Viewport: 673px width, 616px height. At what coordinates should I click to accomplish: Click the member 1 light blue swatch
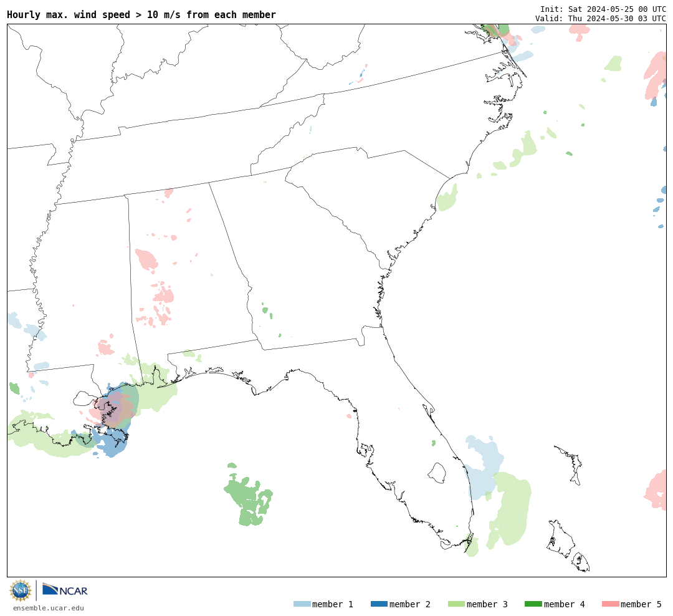click(x=302, y=604)
